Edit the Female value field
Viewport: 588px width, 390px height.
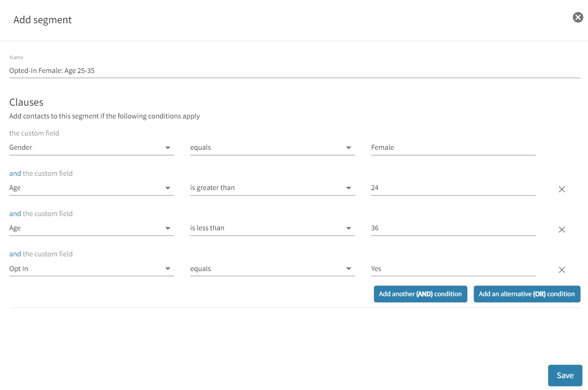(x=453, y=148)
